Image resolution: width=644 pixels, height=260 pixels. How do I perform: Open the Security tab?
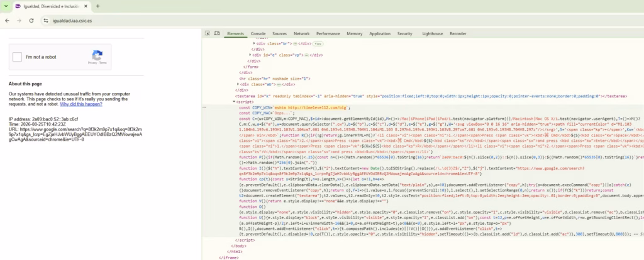tap(404, 34)
